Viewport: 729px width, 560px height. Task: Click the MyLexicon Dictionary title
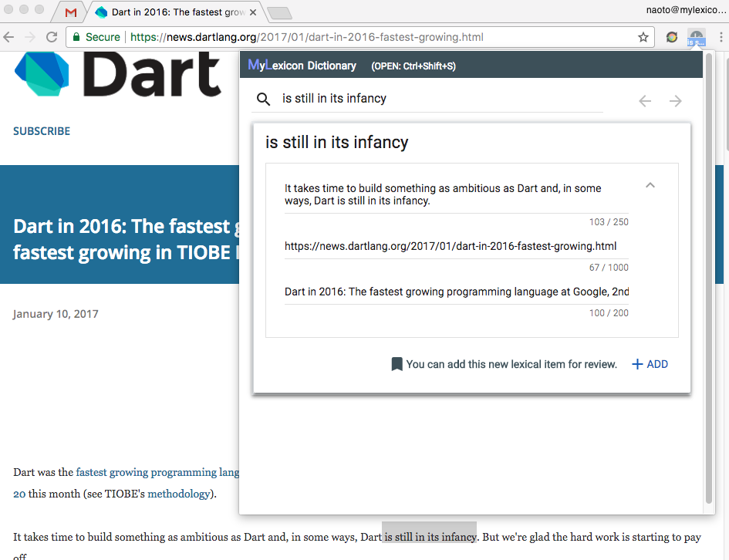click(x=302, y=66)
